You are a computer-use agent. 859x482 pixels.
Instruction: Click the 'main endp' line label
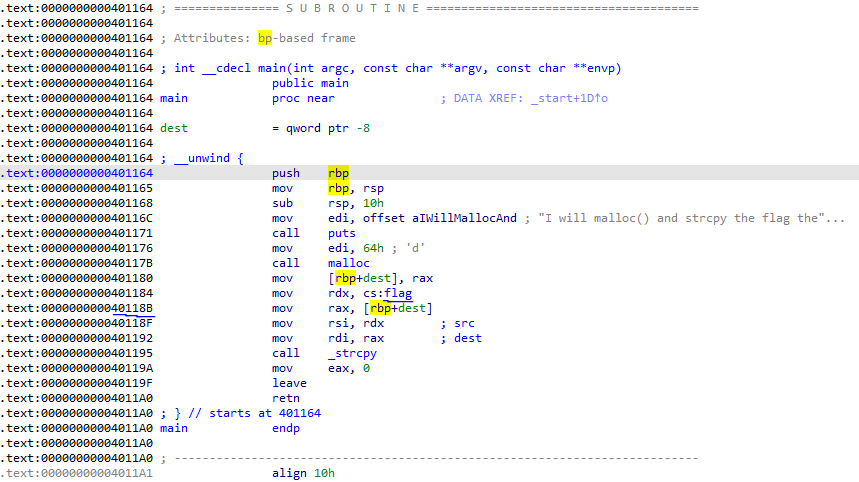coord(174,428)
